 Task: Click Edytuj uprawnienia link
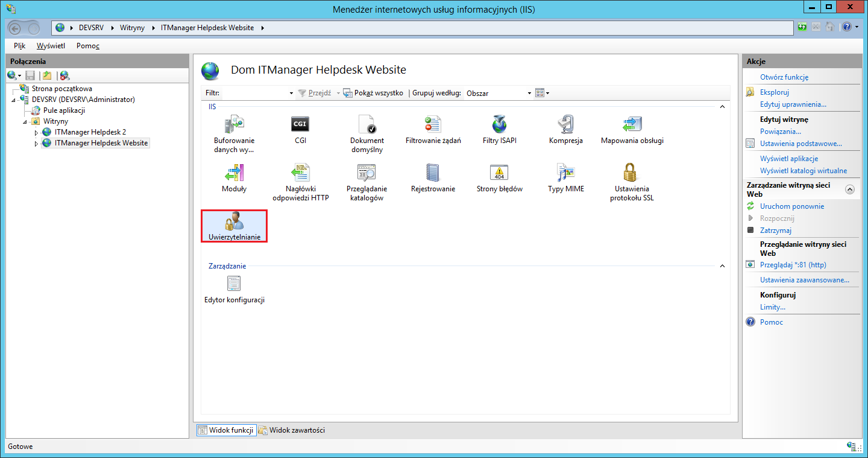(793, 104)
